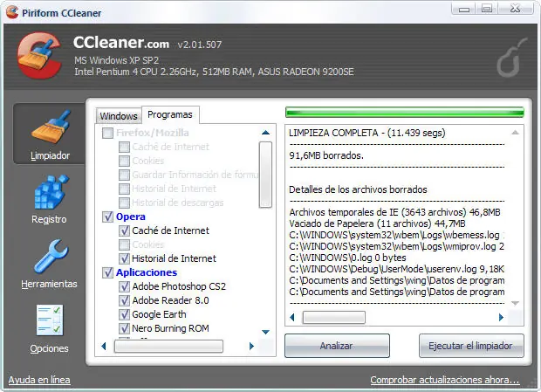The image size is (541, 392).
Task: Click the results horizontal scrollbar thumb
Action: coord(334,318)
